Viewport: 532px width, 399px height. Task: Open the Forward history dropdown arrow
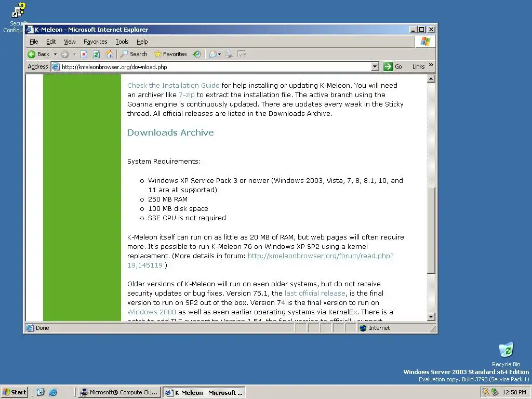[x=74, y=54]
